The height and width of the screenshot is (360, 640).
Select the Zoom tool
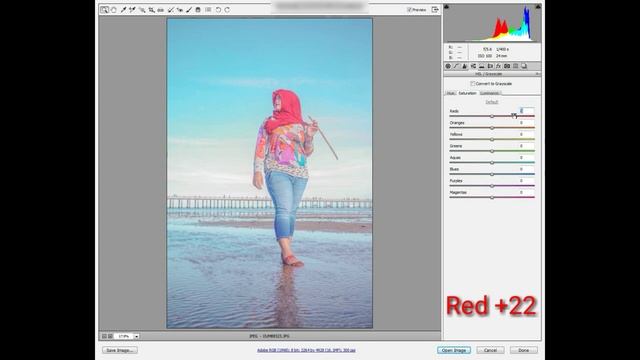tap(104, 9)
